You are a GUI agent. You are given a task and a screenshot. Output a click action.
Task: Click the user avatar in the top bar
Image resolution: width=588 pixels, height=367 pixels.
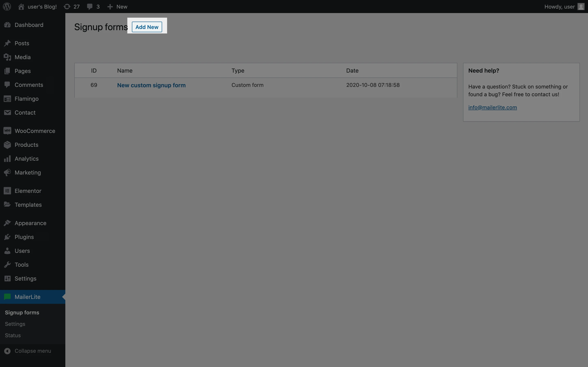pyautogui.click(x=581, y=7)
